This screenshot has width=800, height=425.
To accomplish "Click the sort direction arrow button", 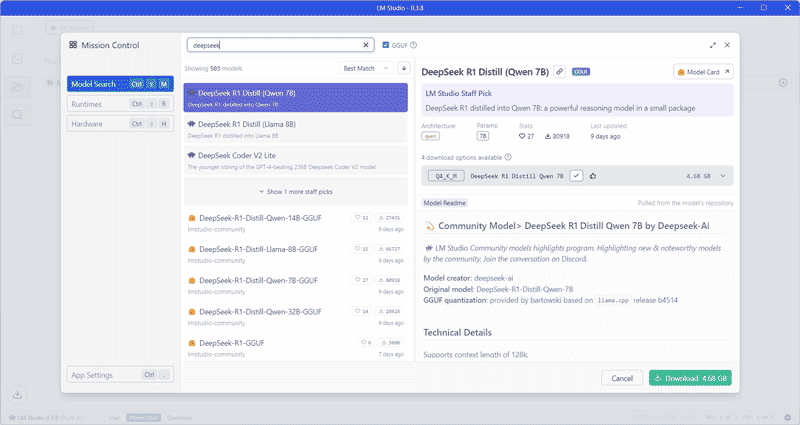I will [x=404, y=68].
